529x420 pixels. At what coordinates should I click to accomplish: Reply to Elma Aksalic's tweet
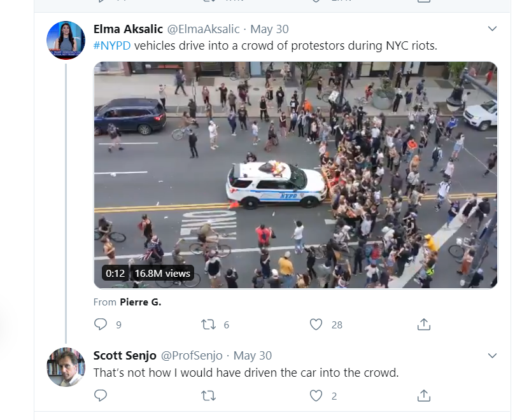click(101, 324)
